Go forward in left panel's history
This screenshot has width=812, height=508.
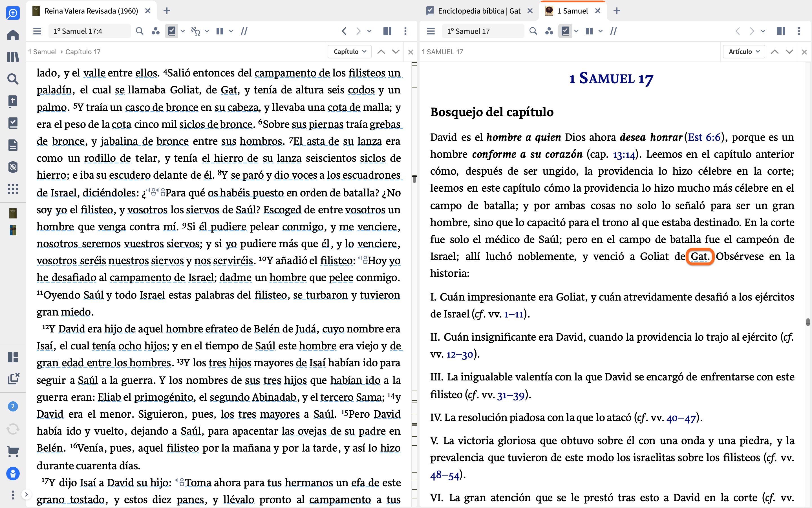point(358,31)
